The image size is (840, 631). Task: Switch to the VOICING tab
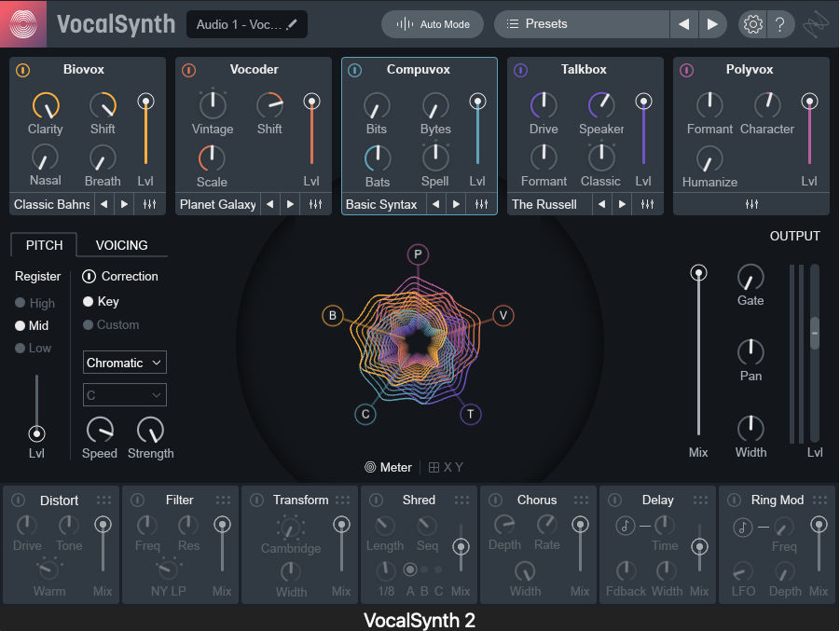coord(121,245)
